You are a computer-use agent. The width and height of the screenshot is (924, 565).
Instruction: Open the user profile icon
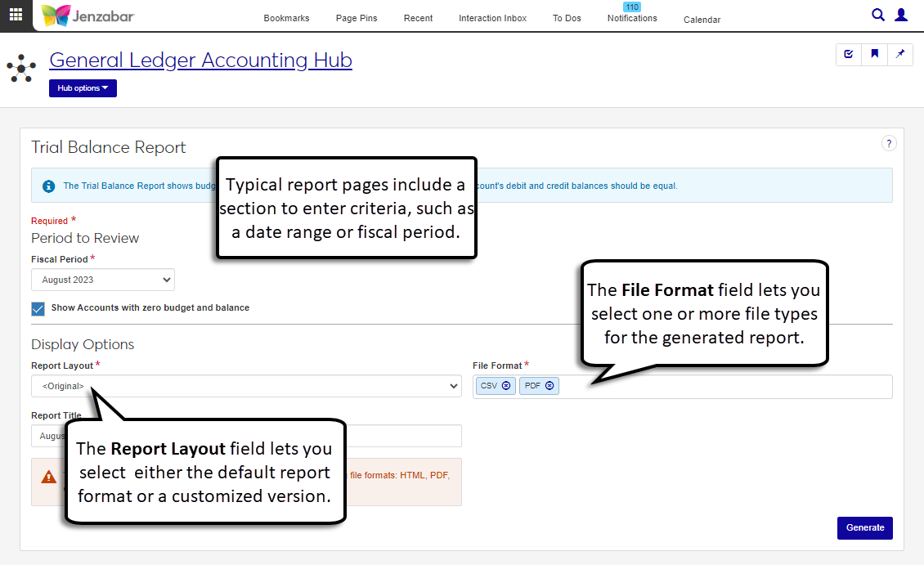901,15
